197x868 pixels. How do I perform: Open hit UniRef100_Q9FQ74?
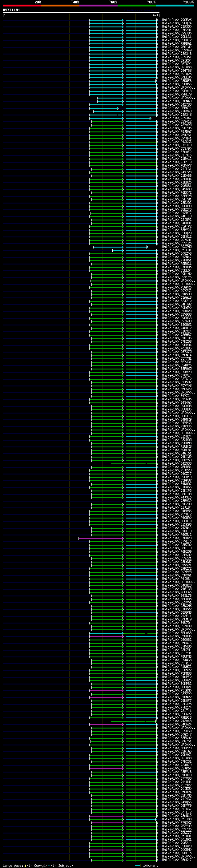click(177, 23)
